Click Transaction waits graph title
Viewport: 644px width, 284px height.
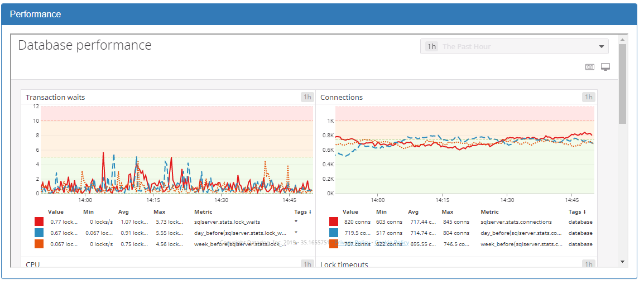click(55, 97)
